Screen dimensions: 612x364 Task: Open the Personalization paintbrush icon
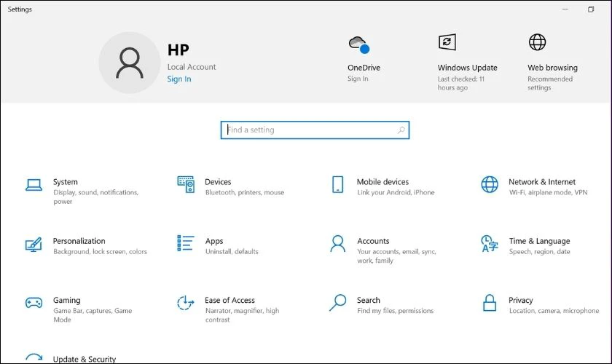[x=34, y=244]
